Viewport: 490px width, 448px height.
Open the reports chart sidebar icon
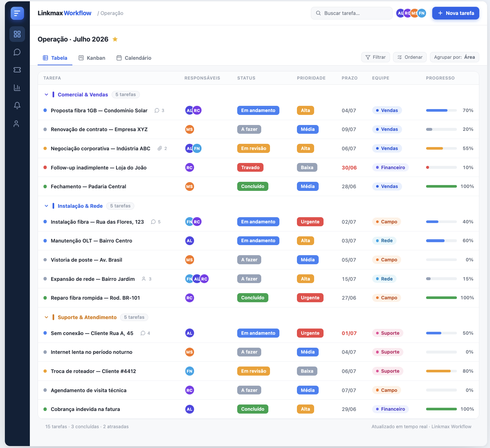pos(17,88)
